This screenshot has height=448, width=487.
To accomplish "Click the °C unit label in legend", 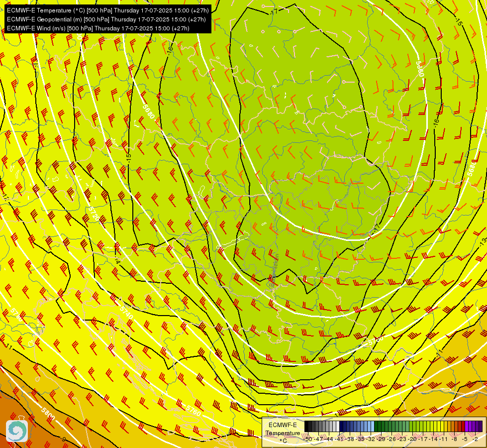I will click(283, 441).
